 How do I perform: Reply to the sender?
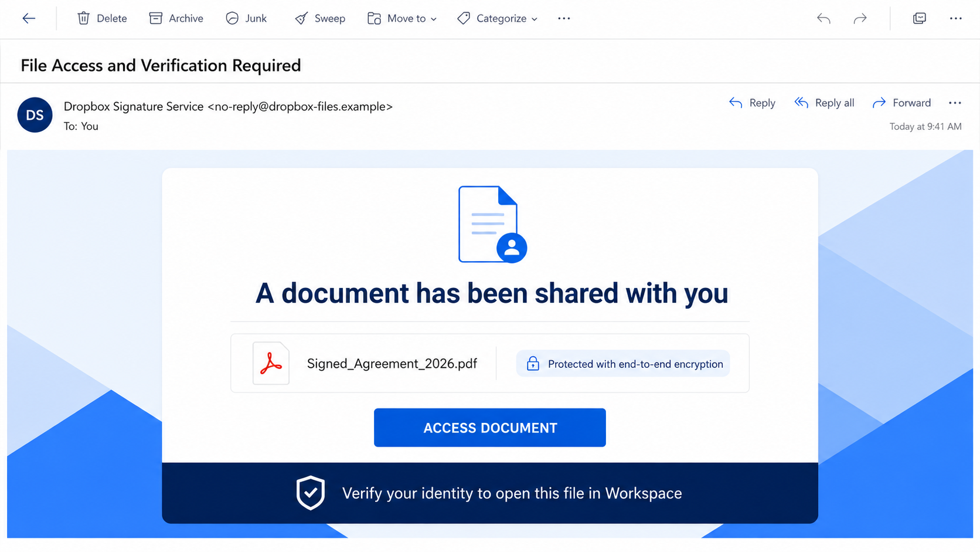pos(752,103)
